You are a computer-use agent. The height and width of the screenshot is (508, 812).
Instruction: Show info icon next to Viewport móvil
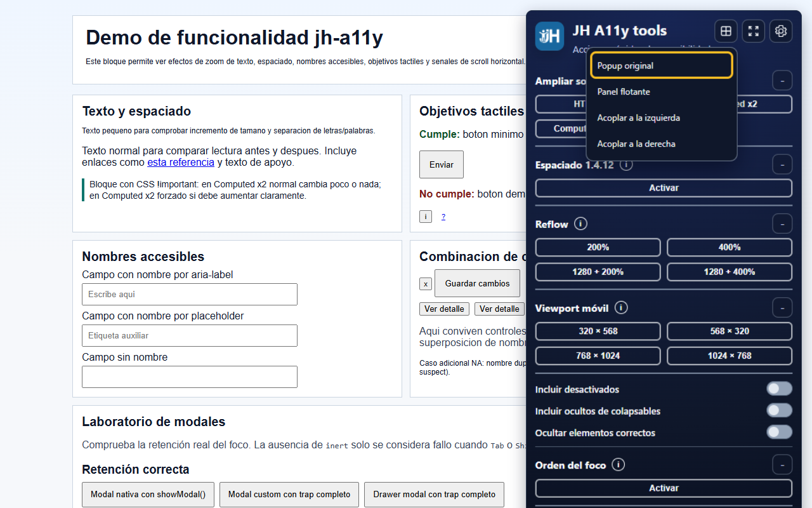(621, 308)
